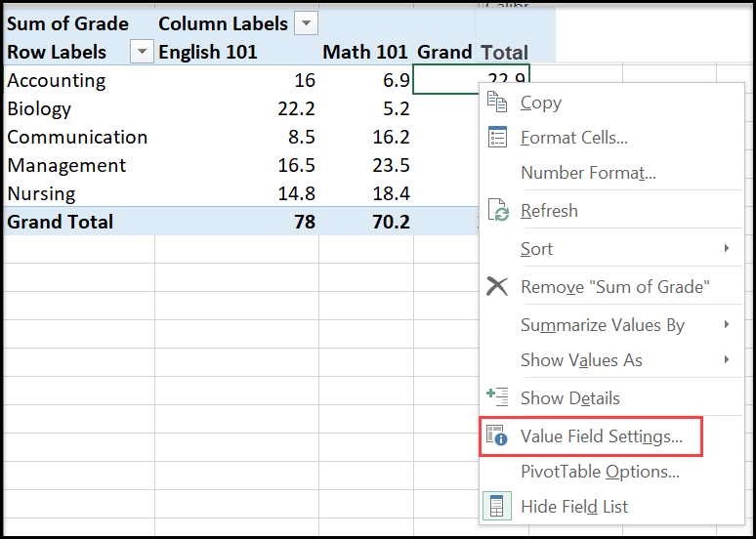This screenshot has height=539, width=756.
Task: Select Number Format... menu entry
Action: click(x=612, y=172)
